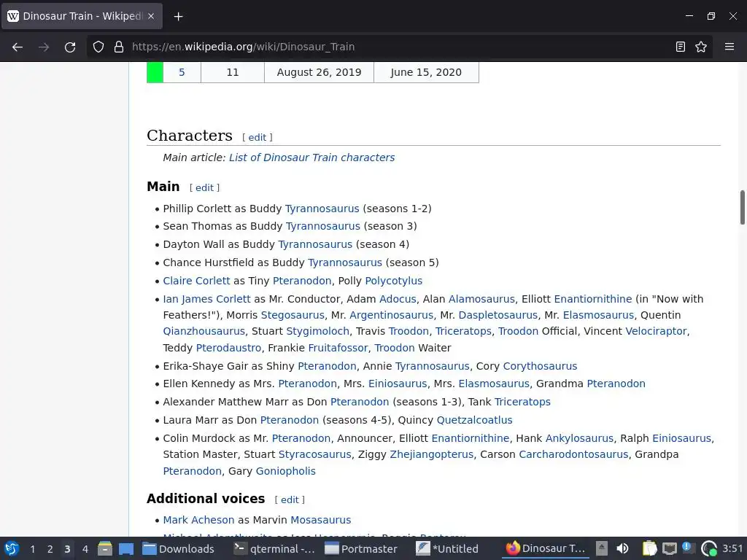Switch to virtual desktop 4
Image resolution: width=747 pixels, height=560 pixels.
(85, 549)
